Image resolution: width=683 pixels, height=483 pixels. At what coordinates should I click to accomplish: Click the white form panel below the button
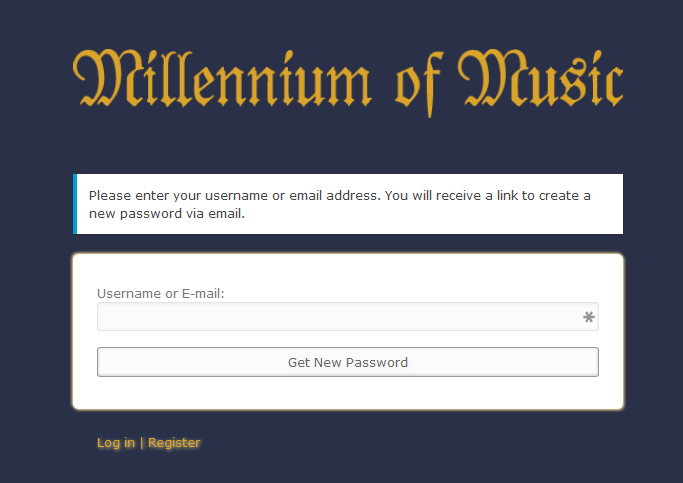[x=348, y=393]
